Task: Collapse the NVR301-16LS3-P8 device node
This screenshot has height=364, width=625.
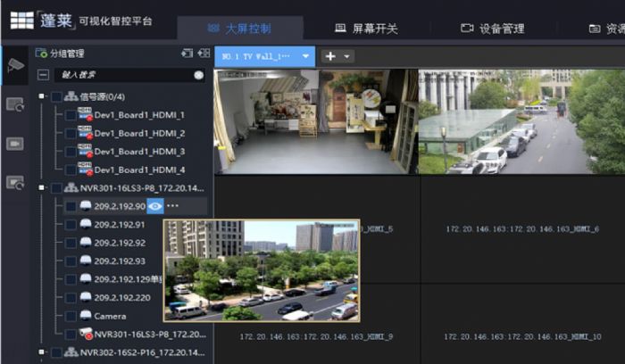Action: [41, 188]
